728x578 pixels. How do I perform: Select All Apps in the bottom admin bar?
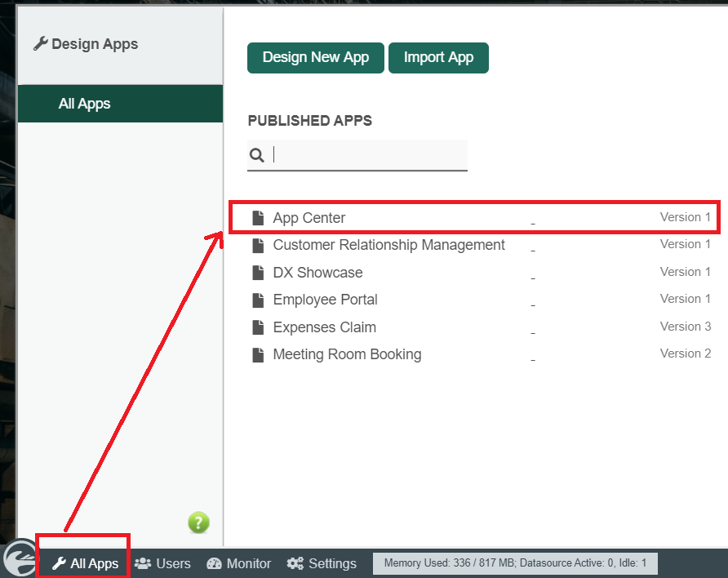tap(86, 563)
